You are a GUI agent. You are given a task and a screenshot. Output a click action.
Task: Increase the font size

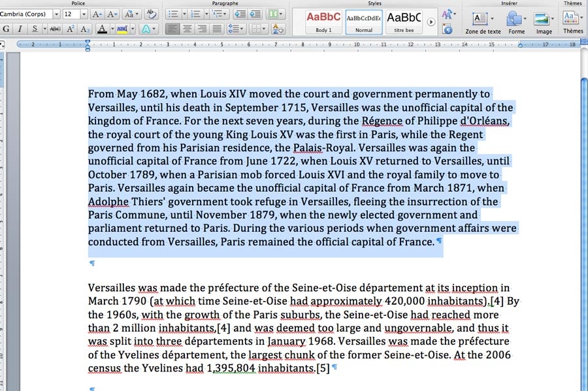tap(97, 14)
